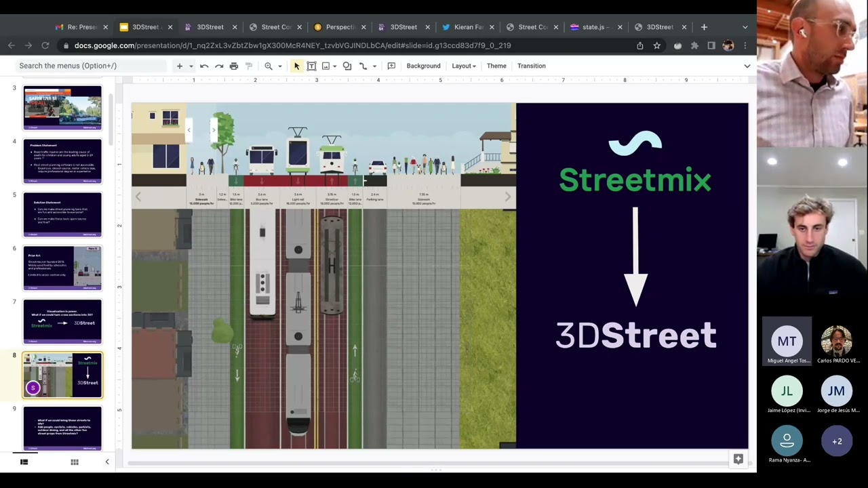Open the Chrome profile avatar
This screenshot has height=488, width=868.
click(x=728, y=45)
